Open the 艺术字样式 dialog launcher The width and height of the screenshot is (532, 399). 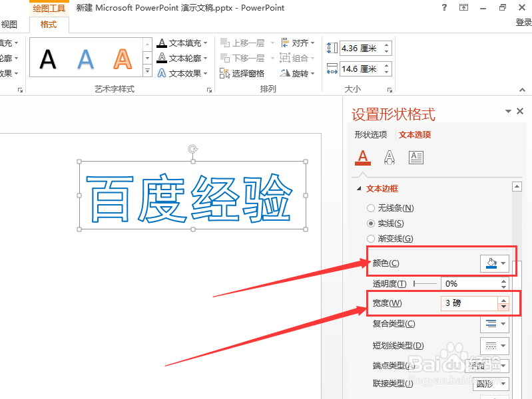(x=209, y=90)
